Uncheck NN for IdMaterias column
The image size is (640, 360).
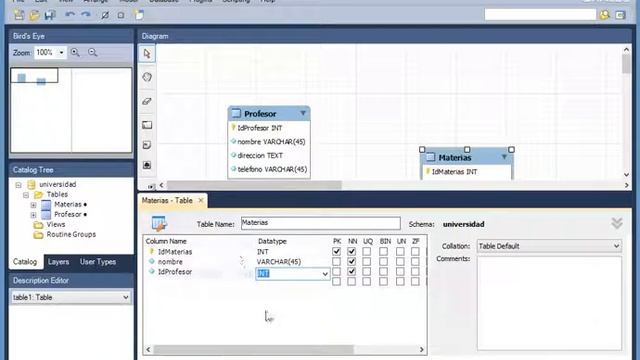351,251
